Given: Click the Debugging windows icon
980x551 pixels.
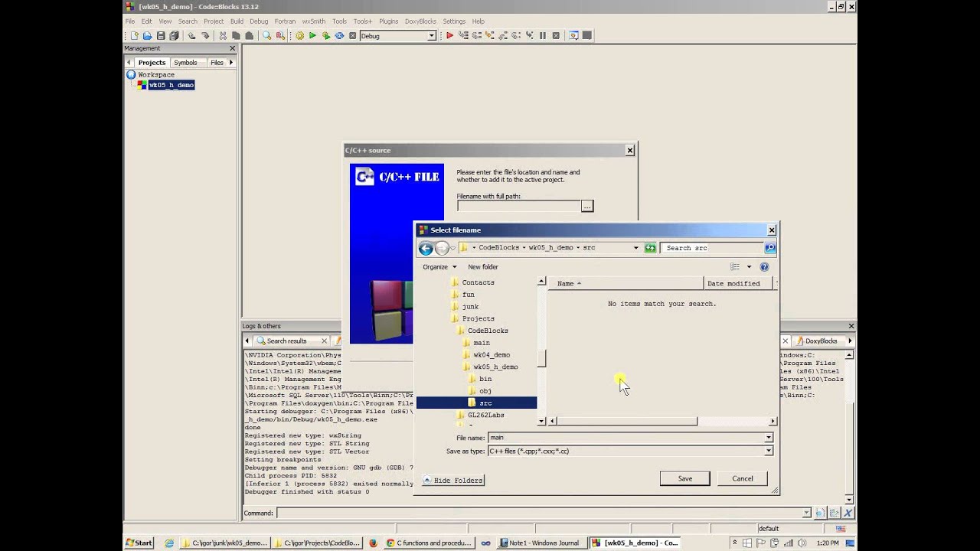Looking at the screenshot, I should [x=573, y=35].
